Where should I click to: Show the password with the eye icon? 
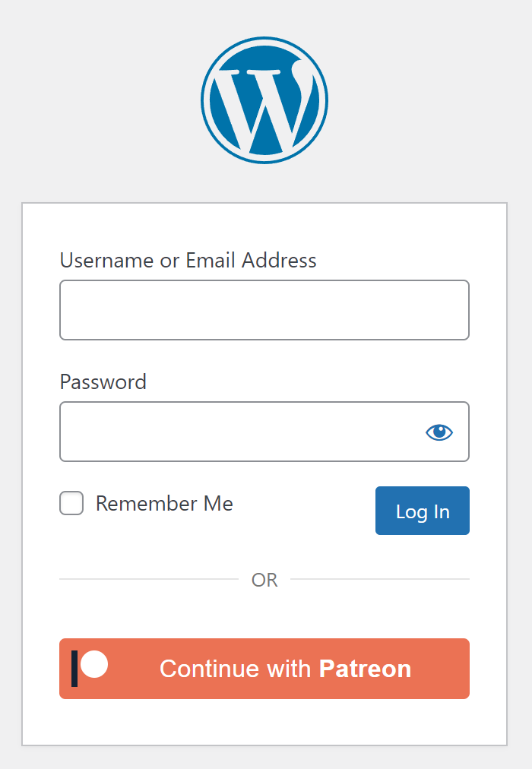[439, 432]
